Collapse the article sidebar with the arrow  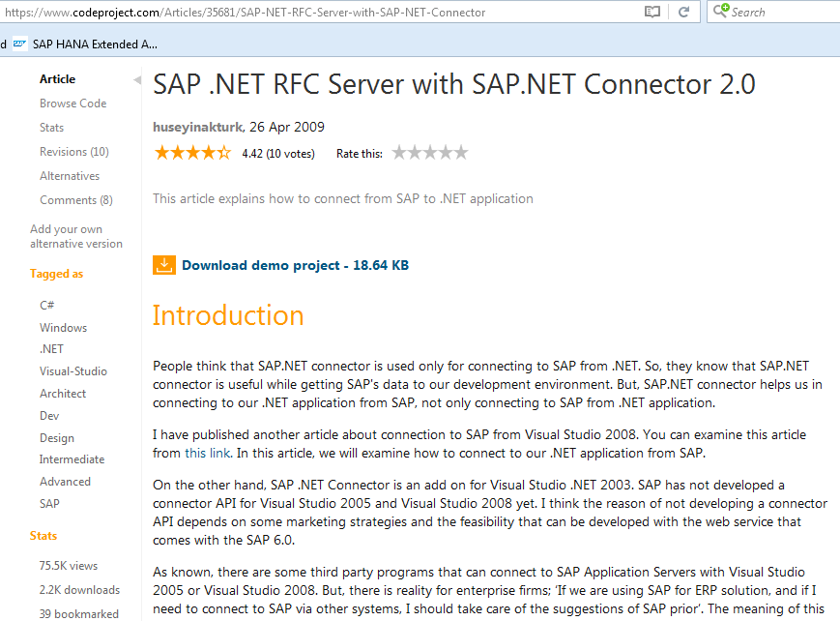[x=136, y=79]
